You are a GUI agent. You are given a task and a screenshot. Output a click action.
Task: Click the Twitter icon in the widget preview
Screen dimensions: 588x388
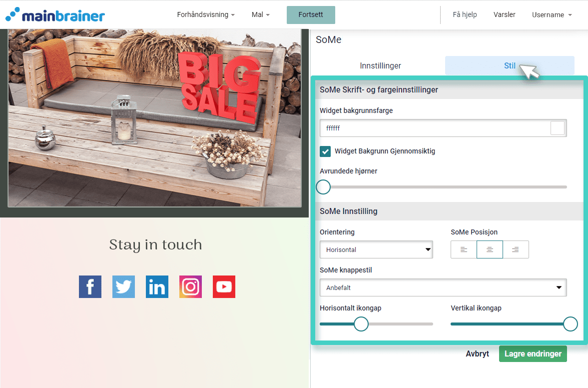123,286
